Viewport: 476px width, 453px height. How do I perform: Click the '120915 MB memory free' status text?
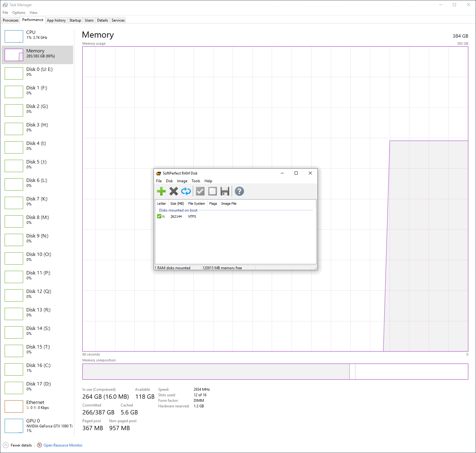[x=222, y=268]
